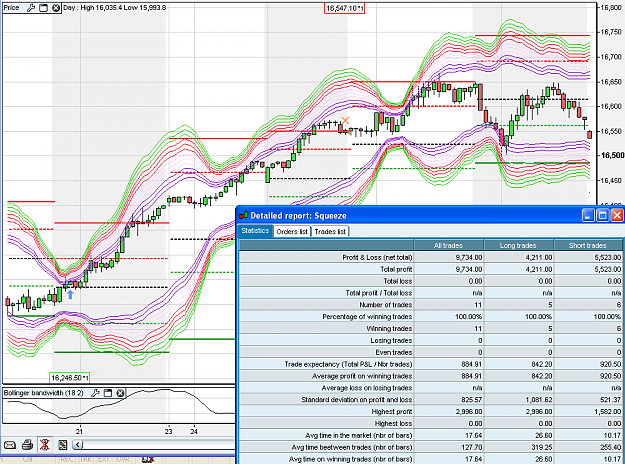Click Long trades net total value 4,211.00

click(x=539, y=258)
